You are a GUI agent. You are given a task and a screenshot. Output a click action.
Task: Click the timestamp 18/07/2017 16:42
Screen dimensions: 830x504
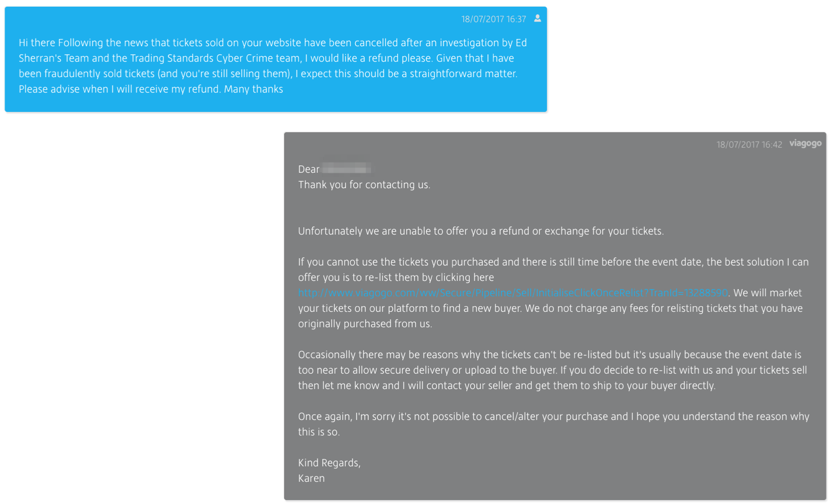click(x=749, y=144)
